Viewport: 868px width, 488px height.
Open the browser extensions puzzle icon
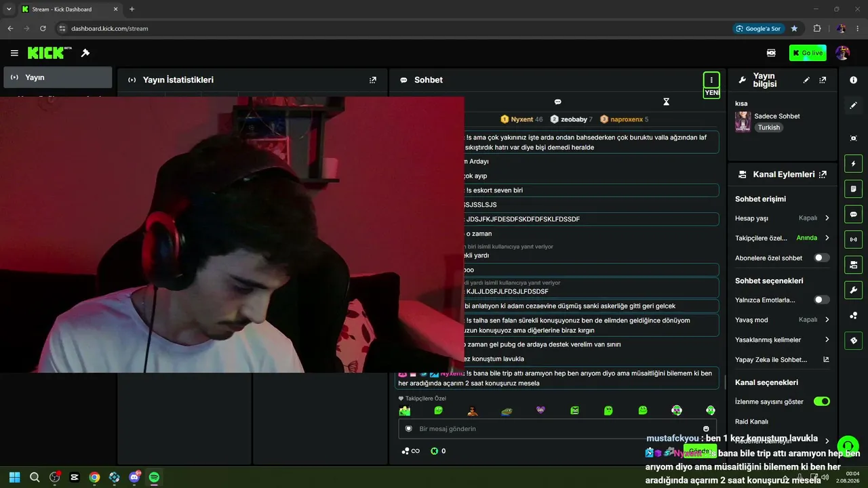(x=816, y=28)
